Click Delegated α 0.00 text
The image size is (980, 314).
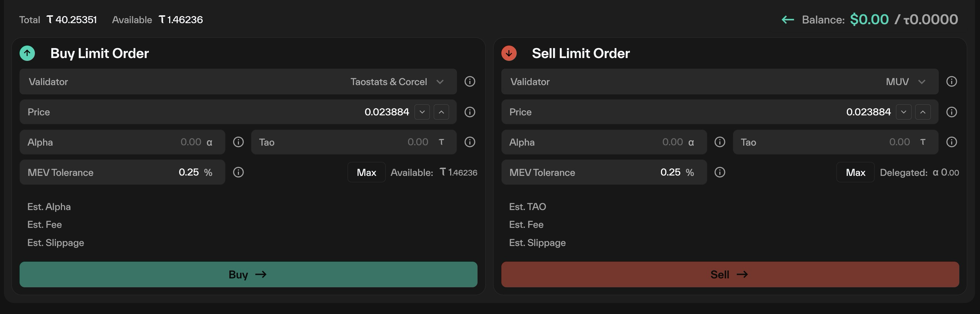(x=919, y=173)
